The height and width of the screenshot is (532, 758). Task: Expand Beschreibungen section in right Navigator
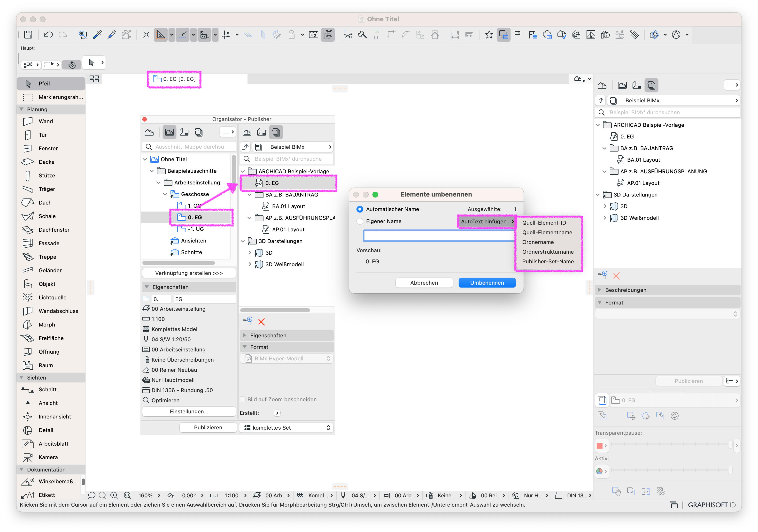(x=600, y=290)
